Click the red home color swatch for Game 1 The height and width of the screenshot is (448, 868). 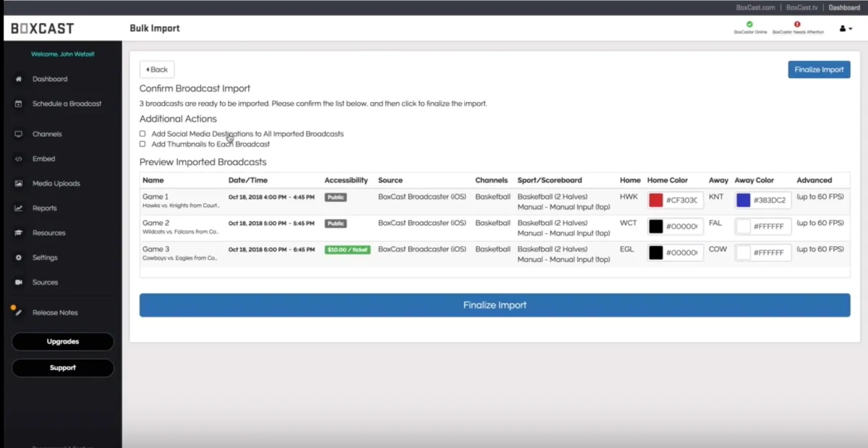point(656,200)
